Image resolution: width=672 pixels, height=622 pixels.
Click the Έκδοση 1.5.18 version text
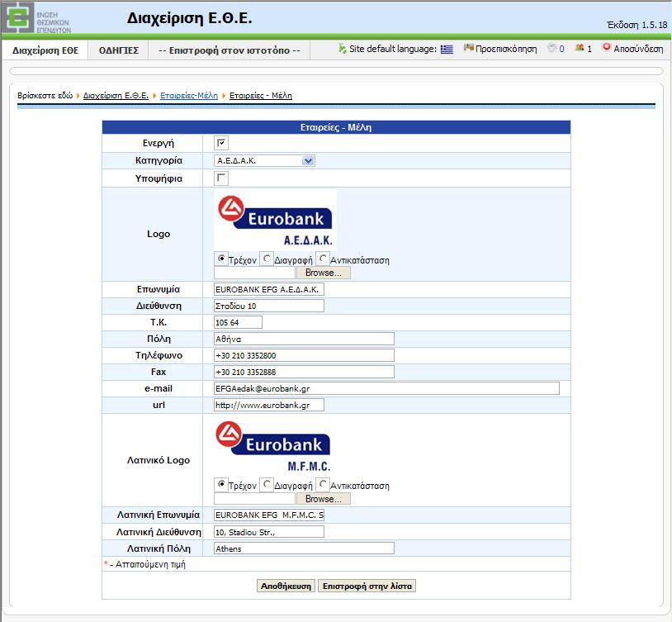pos(637,25)
